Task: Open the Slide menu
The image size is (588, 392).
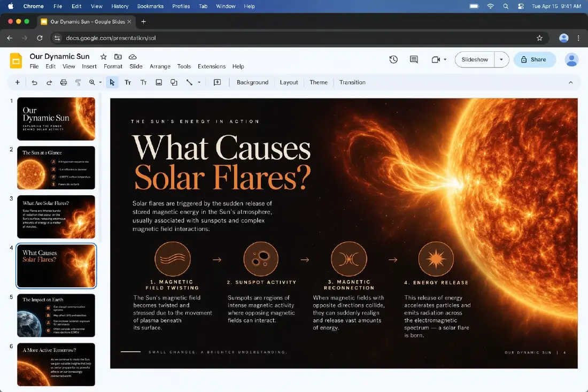Action: point(136,66)
